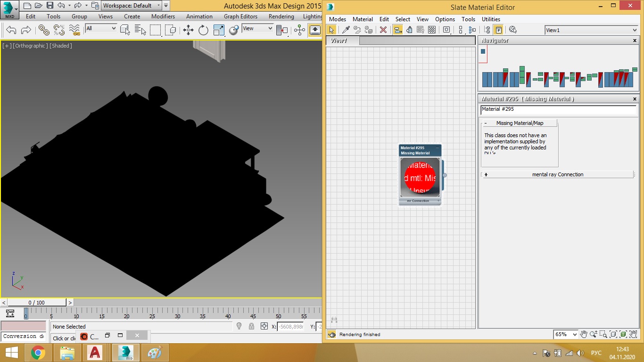Open the Utilities menu in Slate Material Editor
This screenshot has width=644, height=362.
tap(491, 19)
